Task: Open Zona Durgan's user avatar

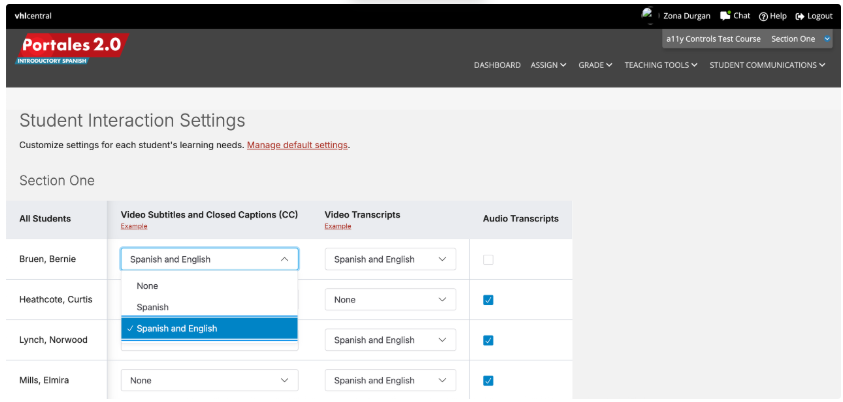Action: click(x=647, y=15)
